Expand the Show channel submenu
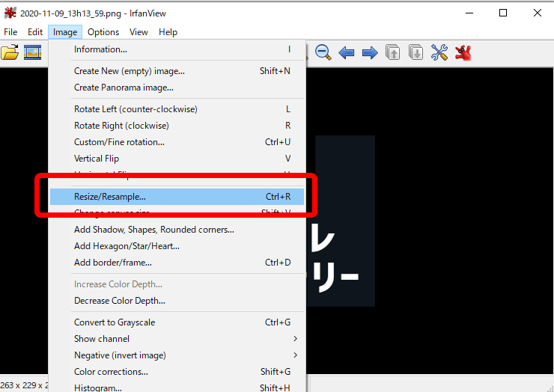The height and width of the screenshot is (392, 554). click(x=177, y=339)
